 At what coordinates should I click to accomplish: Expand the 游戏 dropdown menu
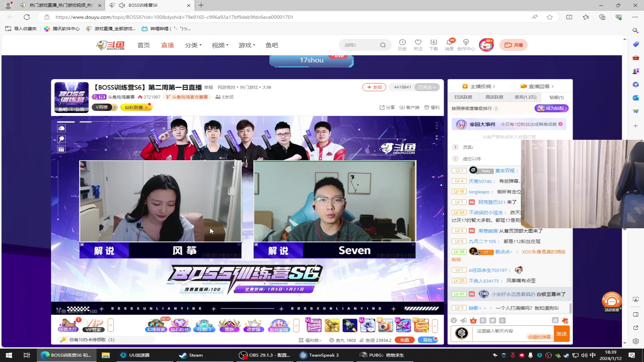pyautogui.click(x=247, y=45)
